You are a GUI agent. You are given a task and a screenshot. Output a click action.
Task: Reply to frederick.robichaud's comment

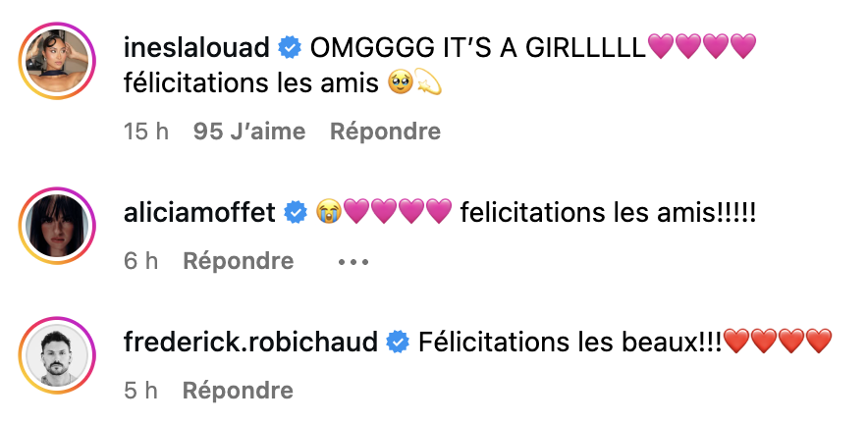(239, 391)
